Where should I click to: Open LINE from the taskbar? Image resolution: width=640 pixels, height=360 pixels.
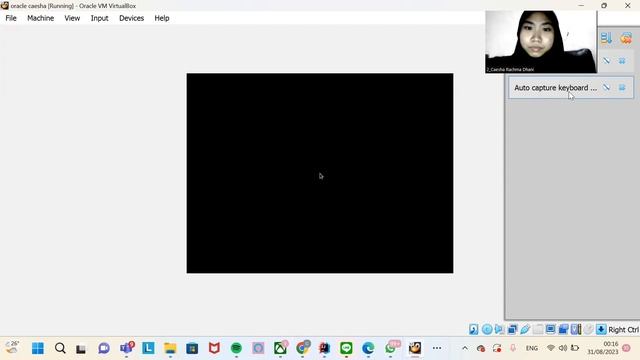coord(346,348)
